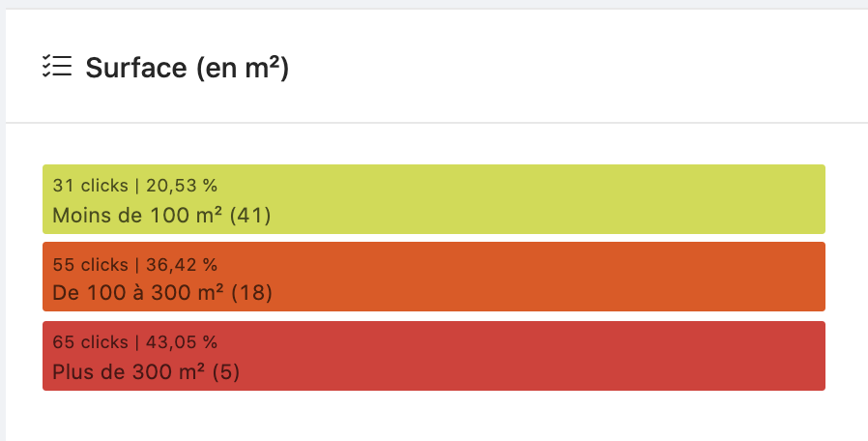Click the pipe separator after "31 clicks"
Image resolution: width=868 pixels, height=441 pixels.
click(136, 185)
